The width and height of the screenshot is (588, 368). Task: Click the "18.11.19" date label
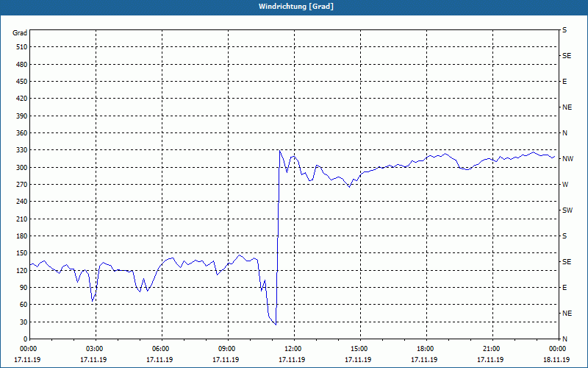[556, 360]
